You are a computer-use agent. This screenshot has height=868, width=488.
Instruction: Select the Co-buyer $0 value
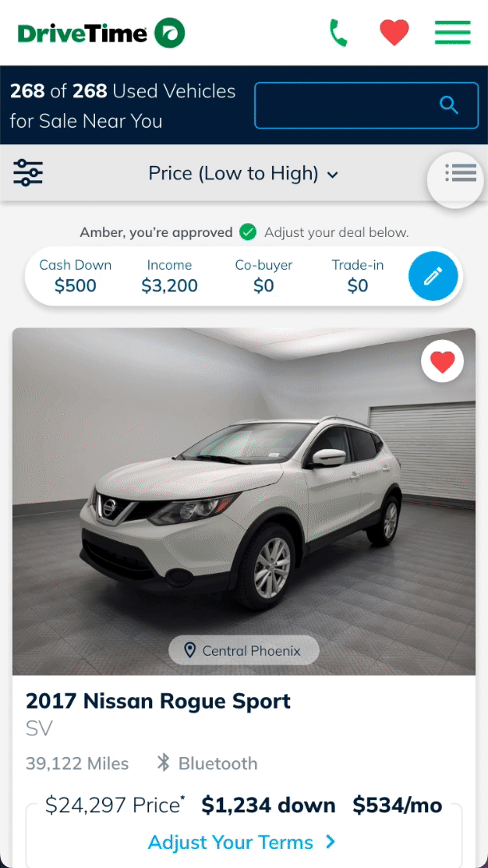[263, 286]
